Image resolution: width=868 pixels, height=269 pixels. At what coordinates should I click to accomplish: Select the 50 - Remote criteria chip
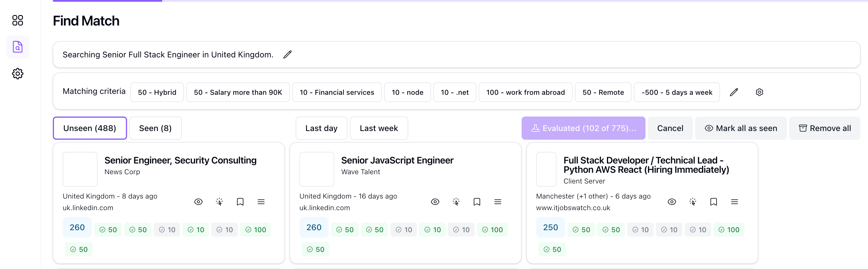(x=603, y=92)
